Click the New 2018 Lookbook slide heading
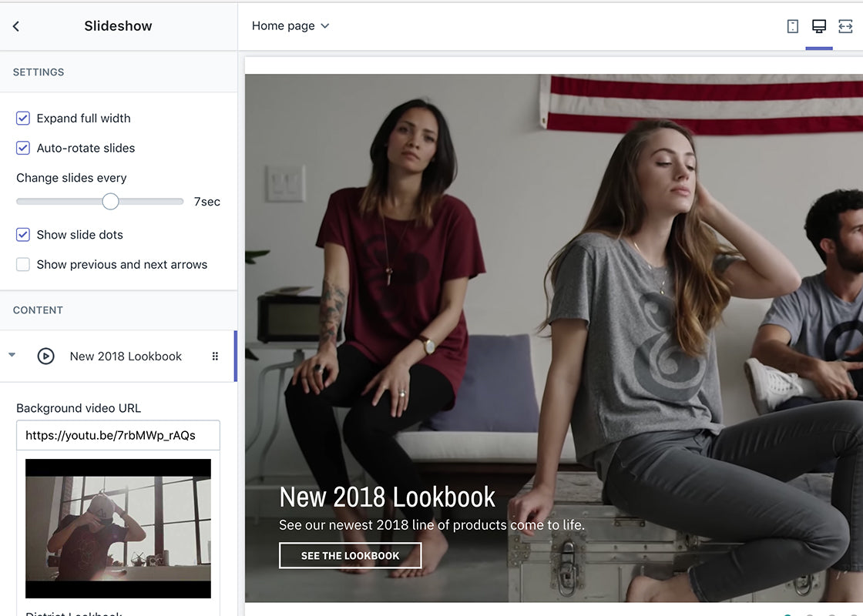Screen dimensions: 863x616 [388, 497]
